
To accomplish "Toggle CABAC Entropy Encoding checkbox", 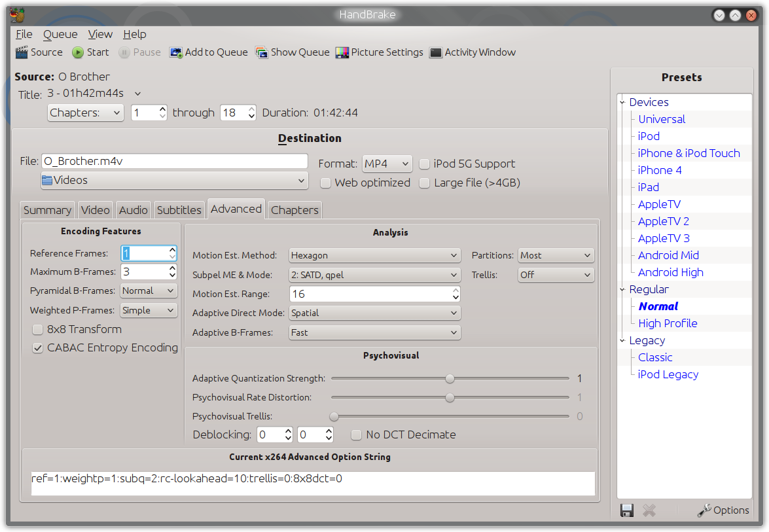I will [37, 348].
